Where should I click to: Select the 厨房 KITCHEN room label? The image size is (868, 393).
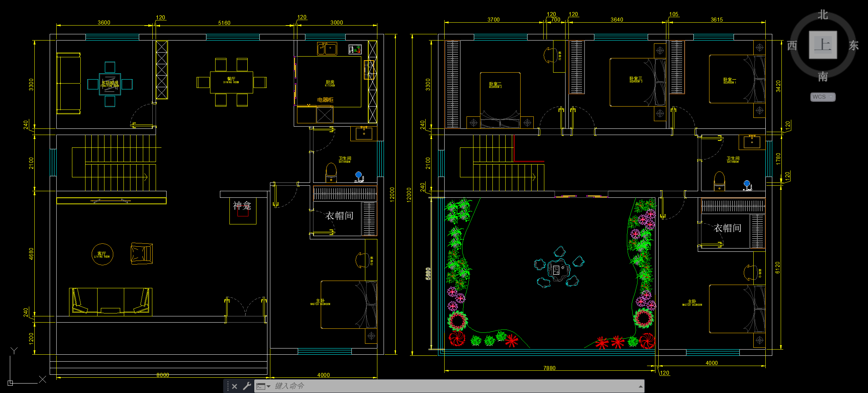point(330,84)
